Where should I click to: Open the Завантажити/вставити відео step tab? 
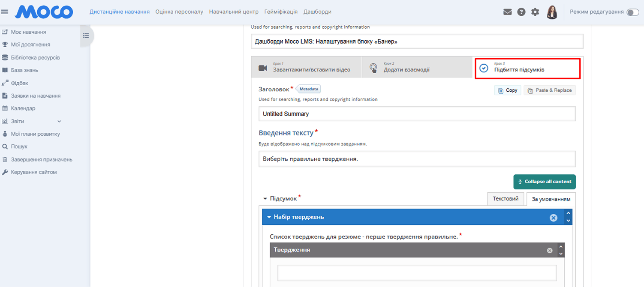click(x=306, y=68)
